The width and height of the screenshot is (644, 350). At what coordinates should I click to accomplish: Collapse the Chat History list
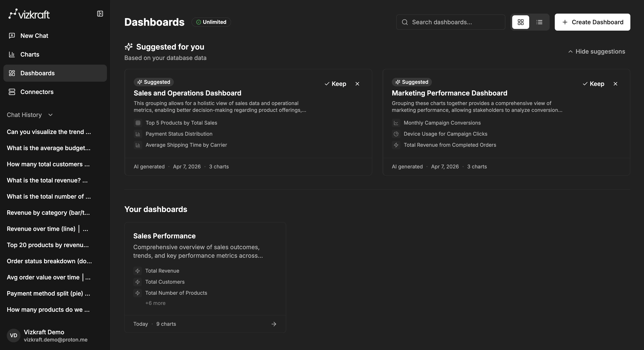[x=50, y=115]
